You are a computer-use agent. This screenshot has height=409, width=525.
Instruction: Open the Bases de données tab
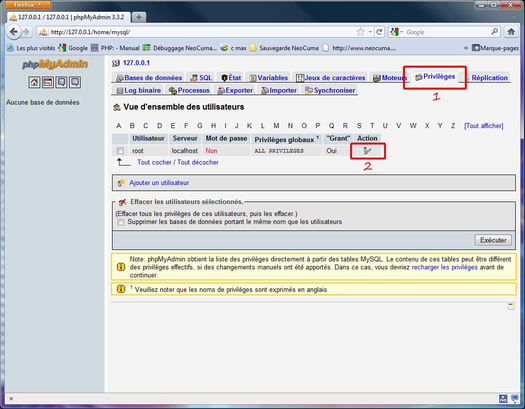click(149, 78)
